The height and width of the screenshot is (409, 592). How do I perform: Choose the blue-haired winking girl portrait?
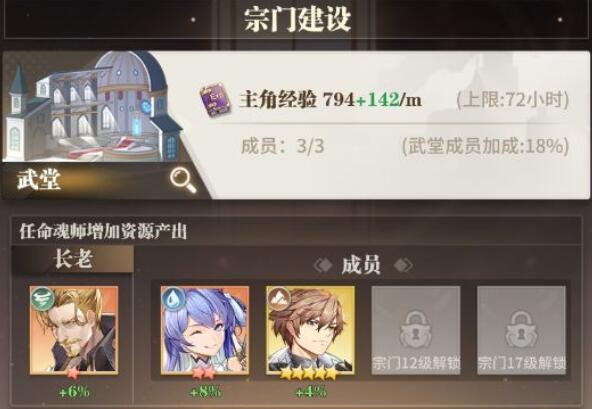click(x=205, y=330)
